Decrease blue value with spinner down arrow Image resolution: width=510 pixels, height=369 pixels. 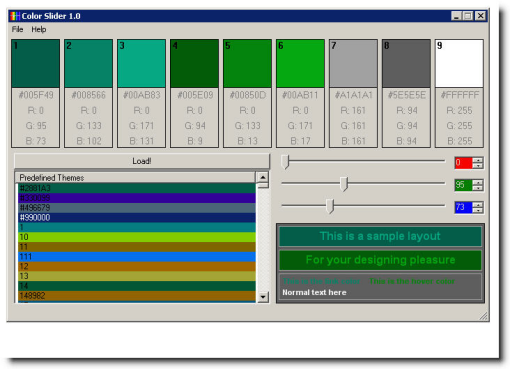(478, 210)
